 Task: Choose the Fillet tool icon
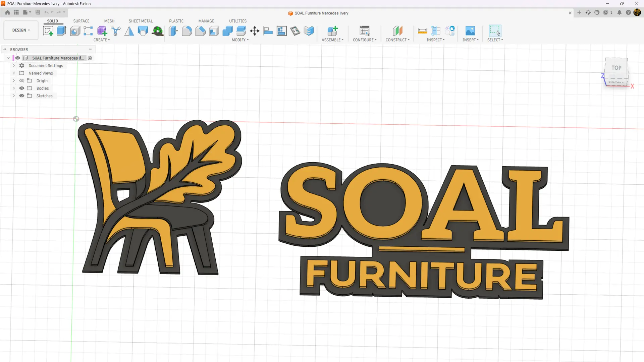coord(187,31)
